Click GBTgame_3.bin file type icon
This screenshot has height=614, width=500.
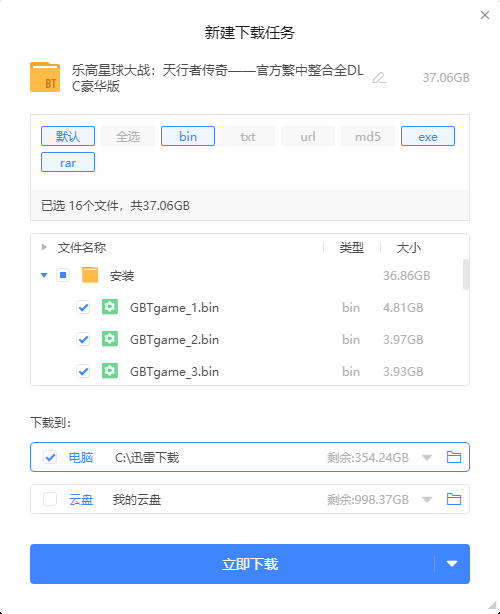[x=110, y=371]
